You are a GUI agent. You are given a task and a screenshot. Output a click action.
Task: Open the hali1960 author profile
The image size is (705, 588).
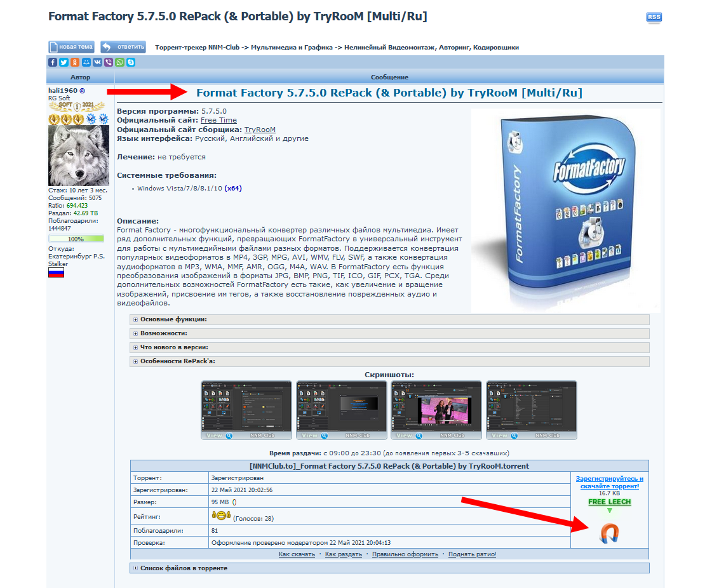point(63,90)
